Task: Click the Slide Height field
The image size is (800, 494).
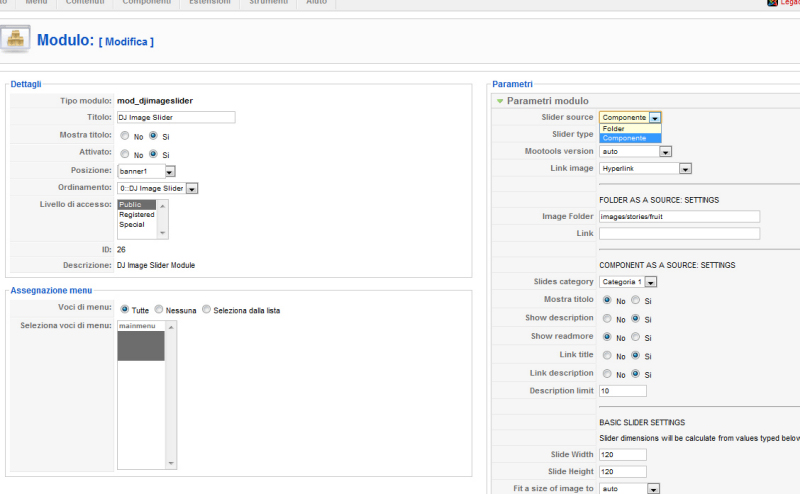Action: [x=622, y=472]
